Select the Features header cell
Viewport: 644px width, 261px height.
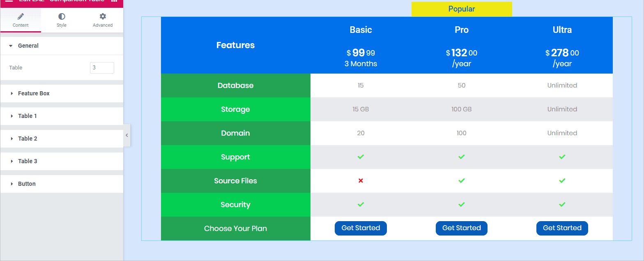coord(235,45)
